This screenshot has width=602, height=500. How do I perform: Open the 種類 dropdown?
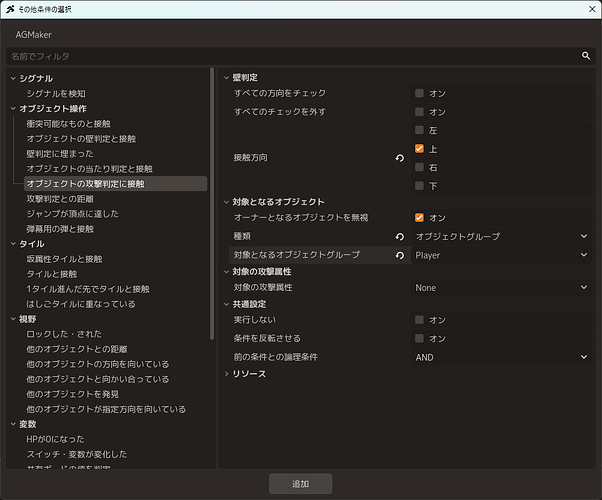[501, 237]
